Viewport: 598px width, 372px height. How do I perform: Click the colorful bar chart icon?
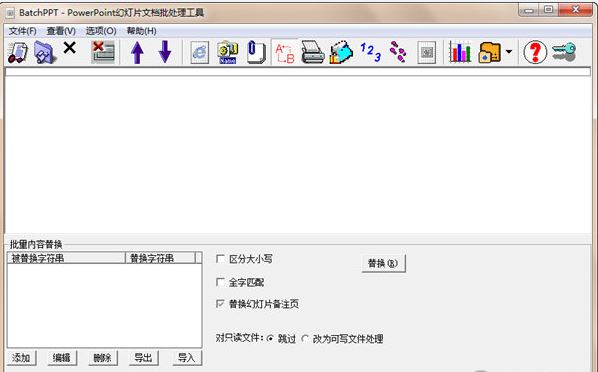tap(460, 52)
